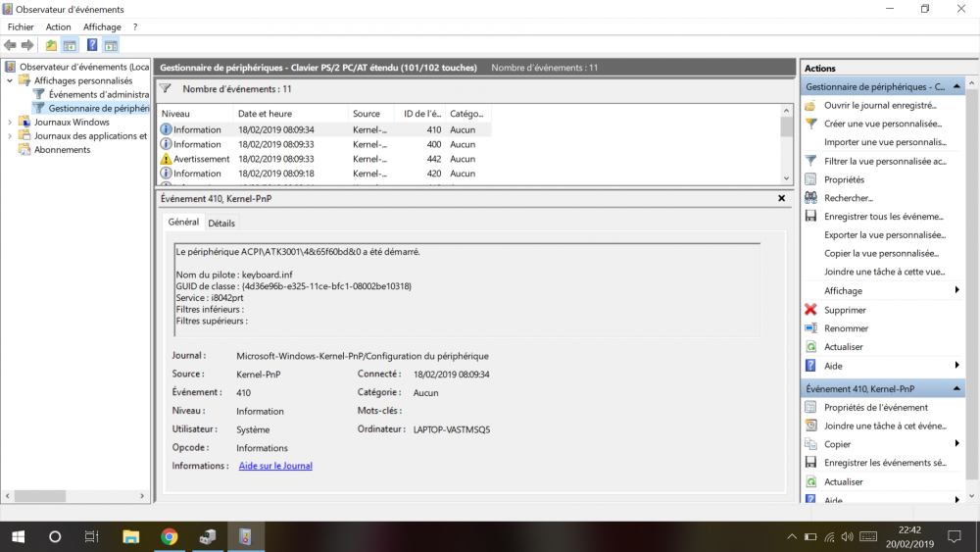Click Créer une vue personnalisée action
980x552 pixels.
(882, 124)
